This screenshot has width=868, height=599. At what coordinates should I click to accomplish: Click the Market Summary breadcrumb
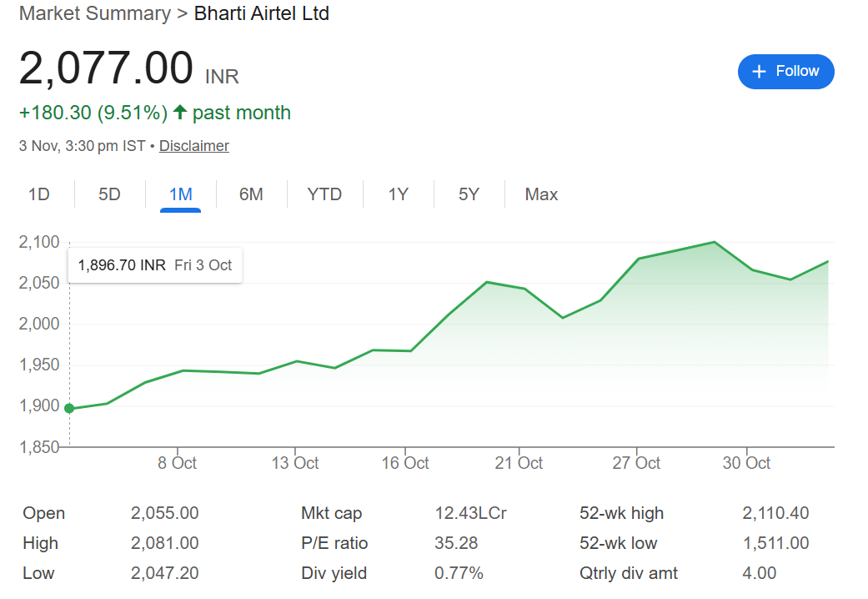[95, 13]
